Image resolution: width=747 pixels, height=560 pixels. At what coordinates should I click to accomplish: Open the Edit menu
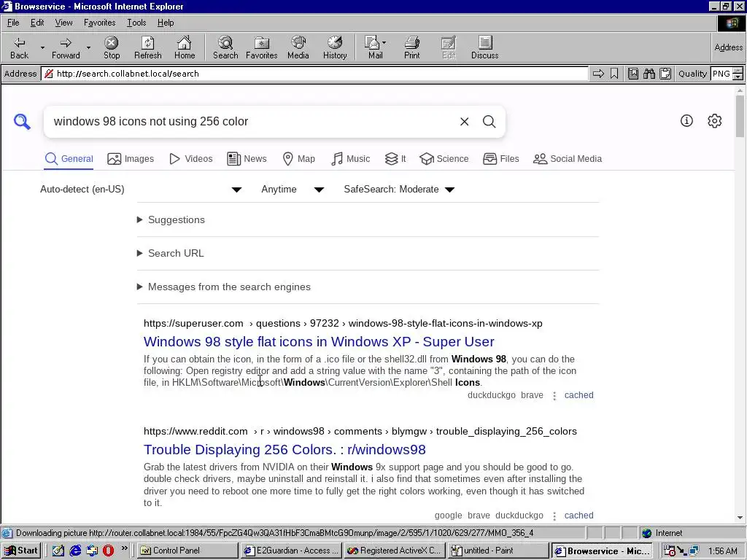coord(37,23)
